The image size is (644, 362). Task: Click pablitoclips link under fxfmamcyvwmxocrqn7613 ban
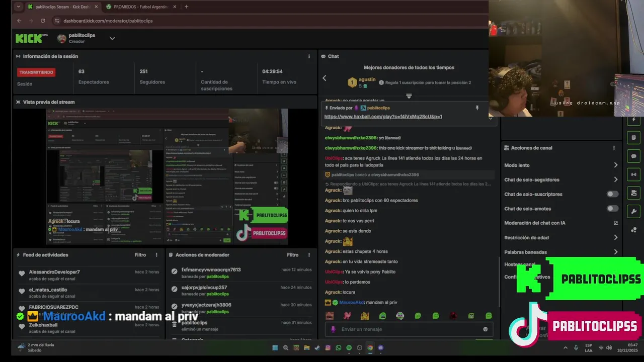pyautogui.click(x=218, y=277)
